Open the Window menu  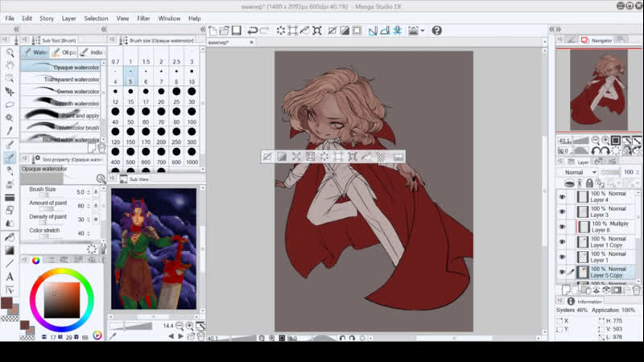pyautogui.click(x=169, y=19)
